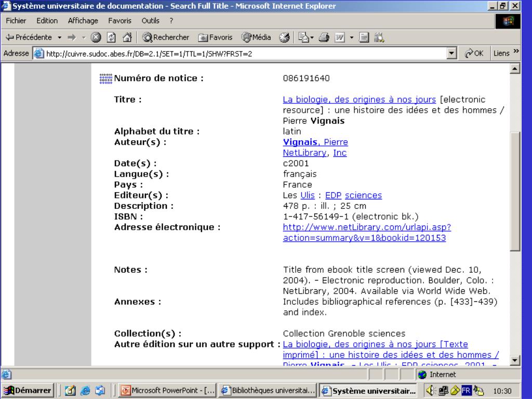Click the History globe-clock icon
Image resolution: width=532 pixels, height=399 pixels.
(x=284, y=37)
